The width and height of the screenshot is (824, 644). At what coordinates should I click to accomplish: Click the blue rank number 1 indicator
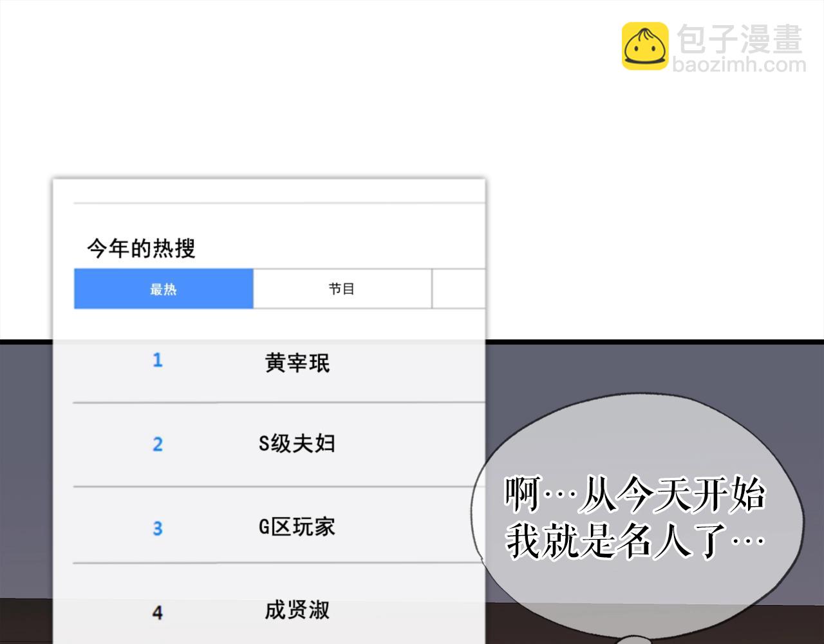tap(157, 361)
